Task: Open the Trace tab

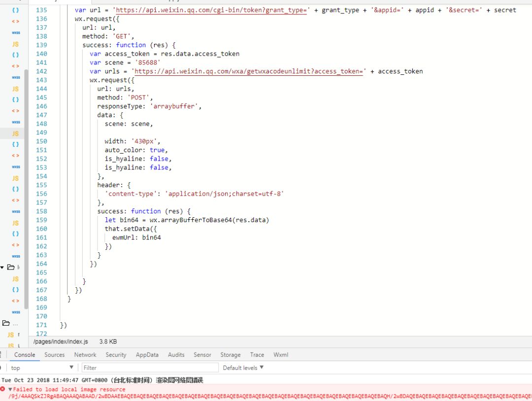Action: tap(257, 355)
